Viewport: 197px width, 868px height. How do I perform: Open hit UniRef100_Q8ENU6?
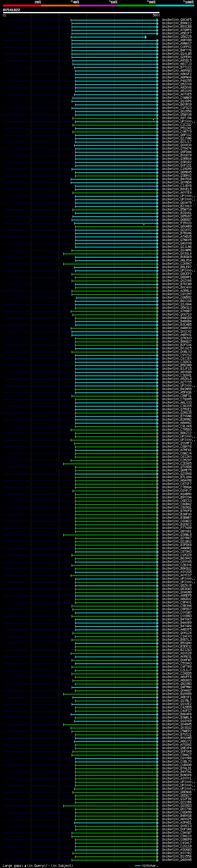(177, 792)
